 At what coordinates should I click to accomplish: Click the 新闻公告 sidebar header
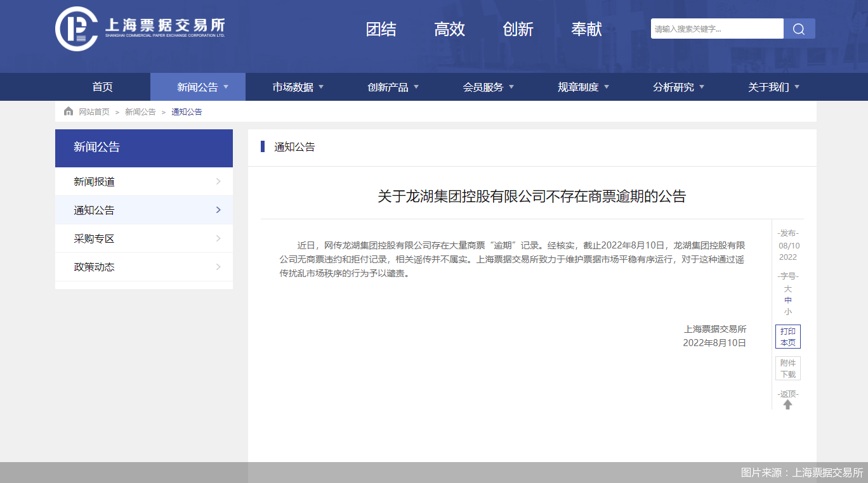[144, 147]
